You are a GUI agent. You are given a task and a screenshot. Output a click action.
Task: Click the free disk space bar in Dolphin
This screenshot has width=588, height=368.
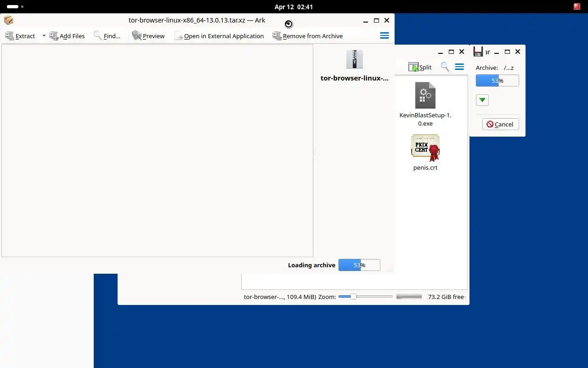click(409, 297)
